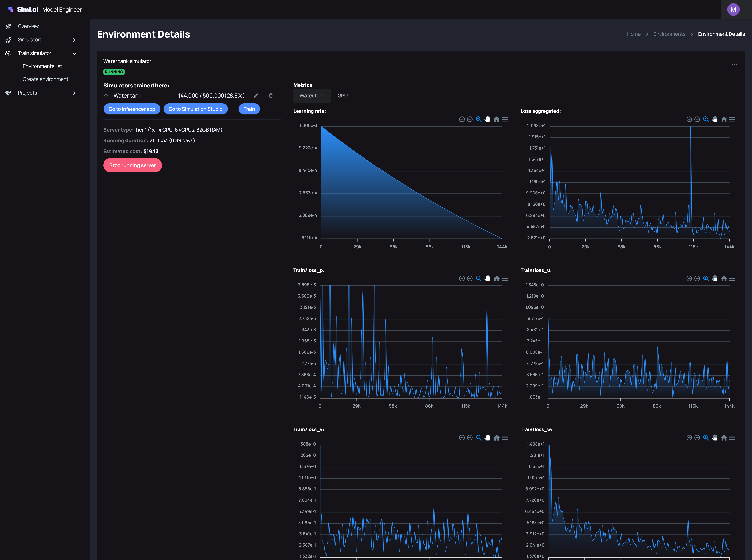The width and height of the screenshot is (752, 560).
Task: Collapse the Train simulator sidebar section
Action: [74, 54]
